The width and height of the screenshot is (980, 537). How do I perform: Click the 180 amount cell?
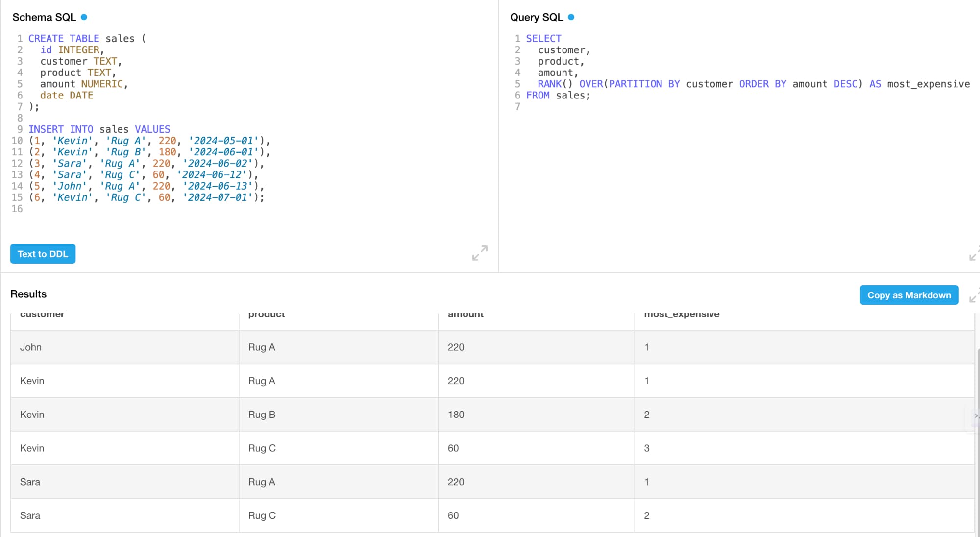456,415
